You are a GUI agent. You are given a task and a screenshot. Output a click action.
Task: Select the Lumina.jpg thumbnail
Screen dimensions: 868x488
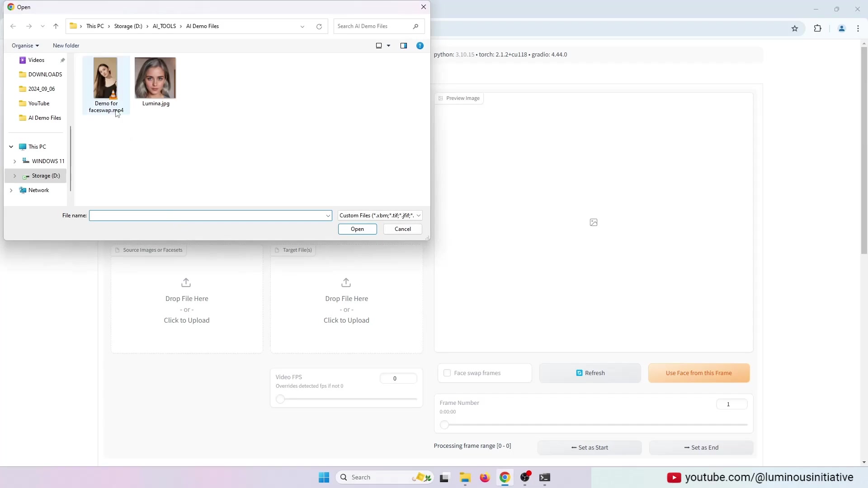(155, 78)
